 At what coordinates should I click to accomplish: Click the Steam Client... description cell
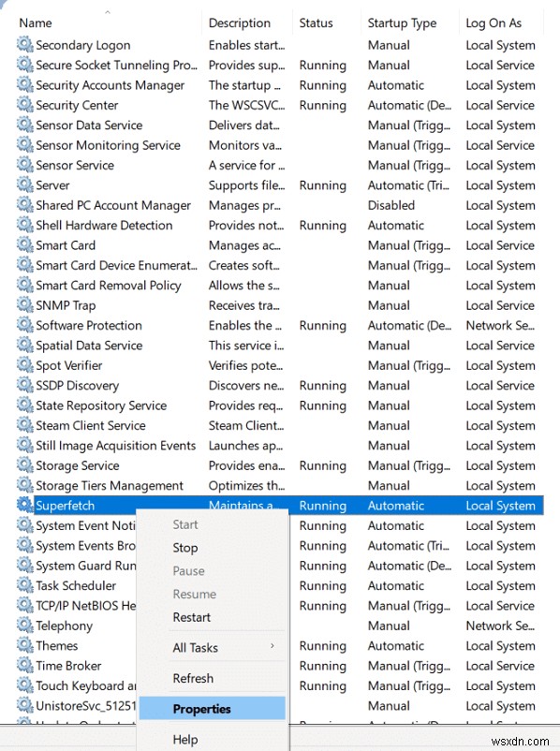point(246,425)
